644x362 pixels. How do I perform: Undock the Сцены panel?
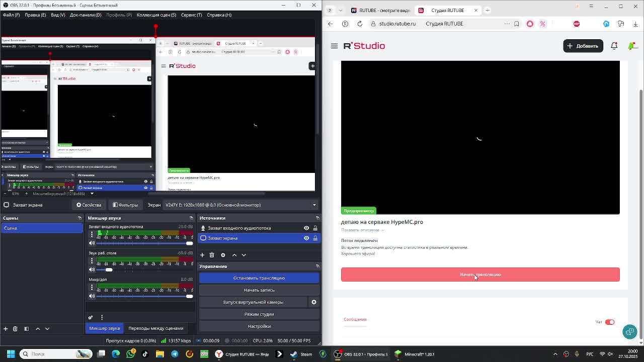[x=79, y=218]
